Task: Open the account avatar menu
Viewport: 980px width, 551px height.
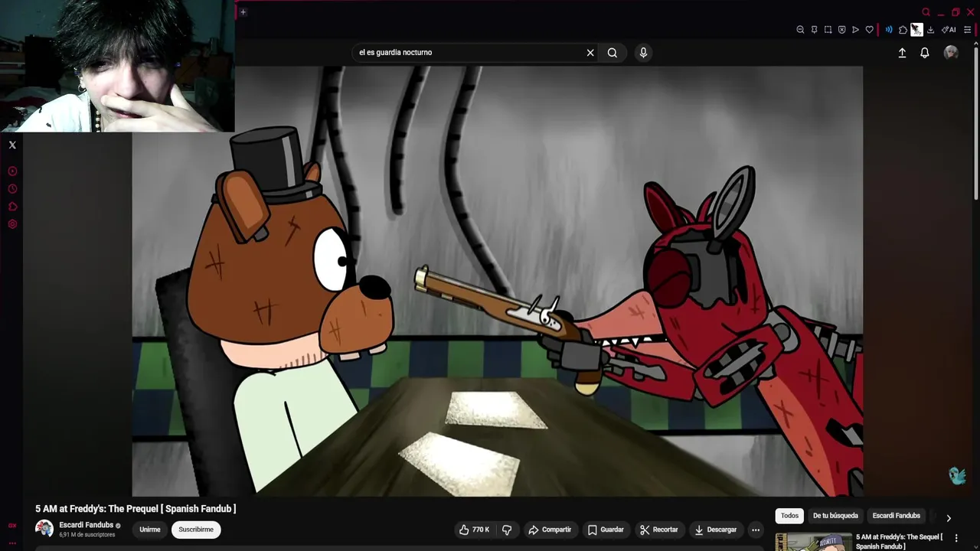Action: (x=951, y=52)
